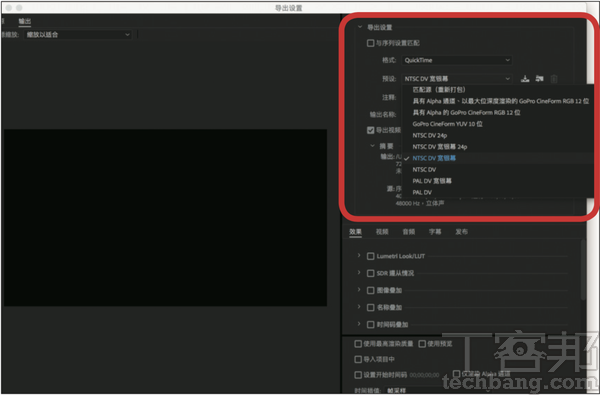Open the 发布 tab

tap(461, 232)
